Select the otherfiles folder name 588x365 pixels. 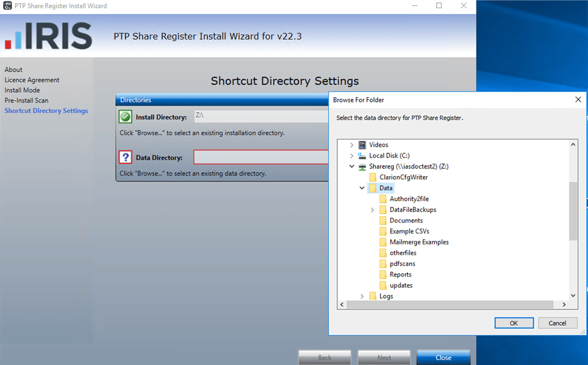click(x=403, y=253)
